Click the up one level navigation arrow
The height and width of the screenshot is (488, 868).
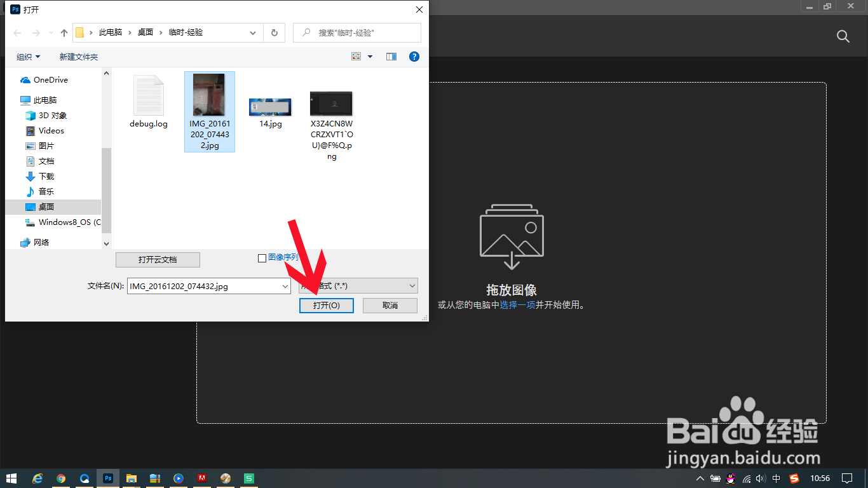click(x=64, y=32)
